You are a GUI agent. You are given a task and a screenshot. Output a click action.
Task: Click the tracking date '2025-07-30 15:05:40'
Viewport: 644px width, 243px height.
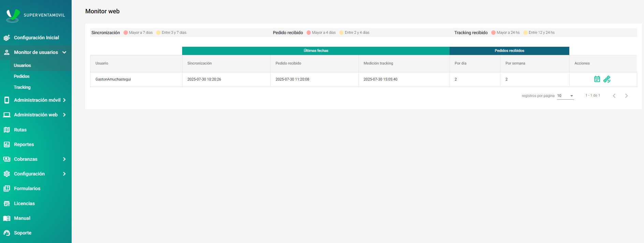pyautogui.click(x=380, y=80)
